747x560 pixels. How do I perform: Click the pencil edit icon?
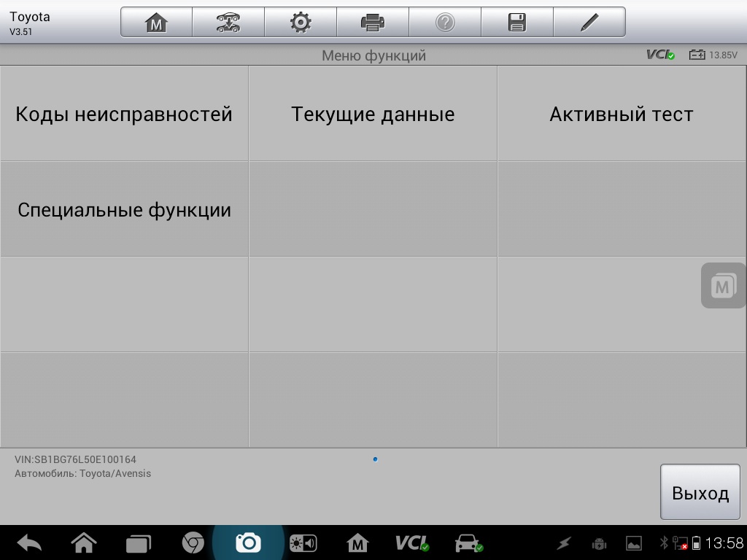pos(589,23)
